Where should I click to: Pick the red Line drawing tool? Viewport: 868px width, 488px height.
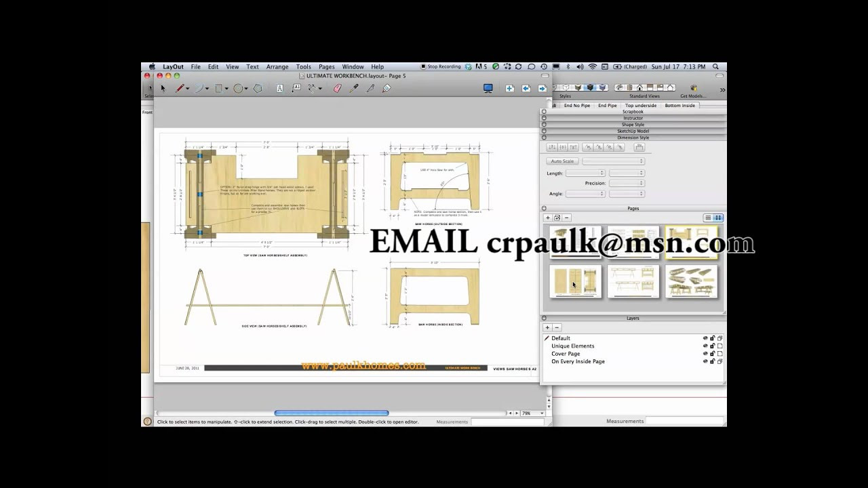coord(180,88)
